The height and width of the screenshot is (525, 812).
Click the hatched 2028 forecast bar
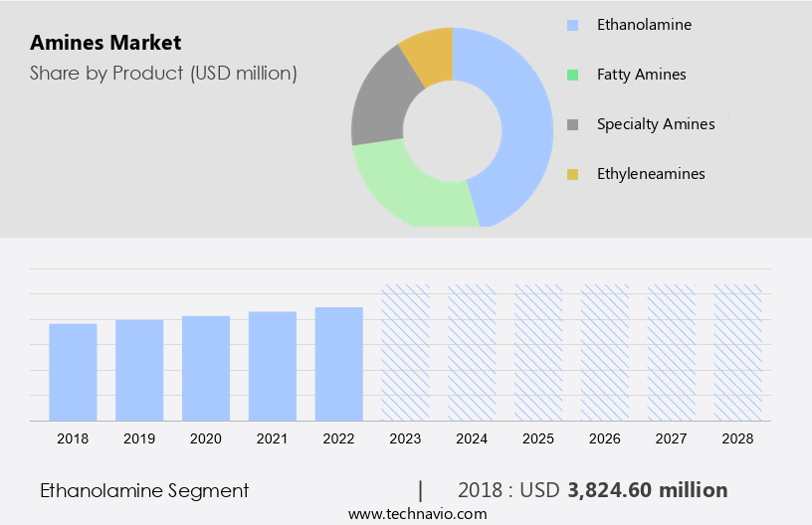pyautogui.click(x=738, y=352)
